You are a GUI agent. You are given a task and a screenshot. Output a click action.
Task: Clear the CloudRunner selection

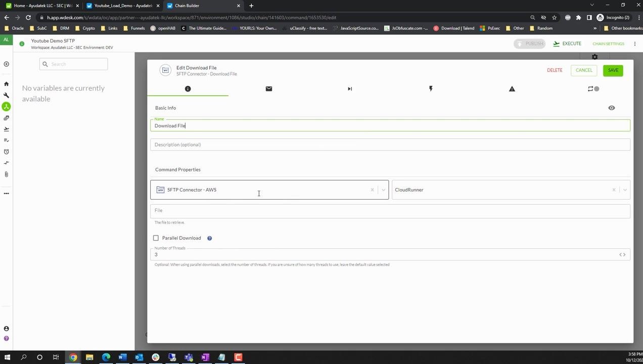(614, 190)
